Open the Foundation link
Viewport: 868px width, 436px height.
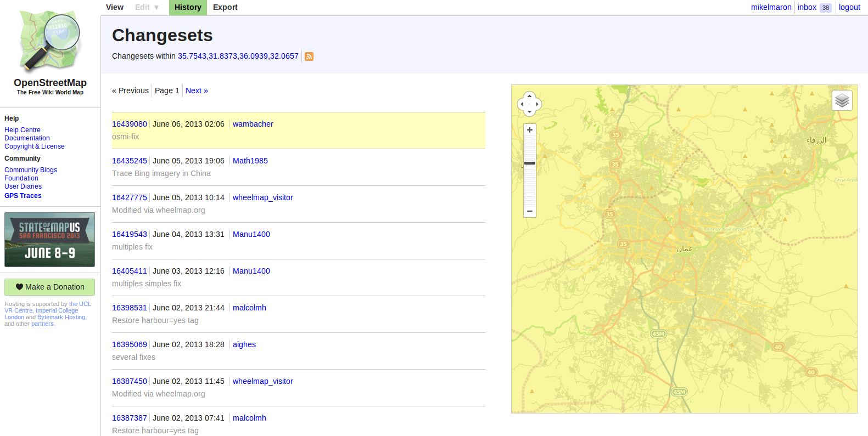(x=21, y=178)
